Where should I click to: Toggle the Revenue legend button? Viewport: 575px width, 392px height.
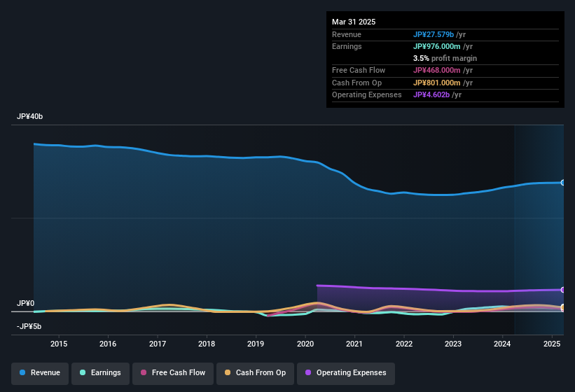40,373
